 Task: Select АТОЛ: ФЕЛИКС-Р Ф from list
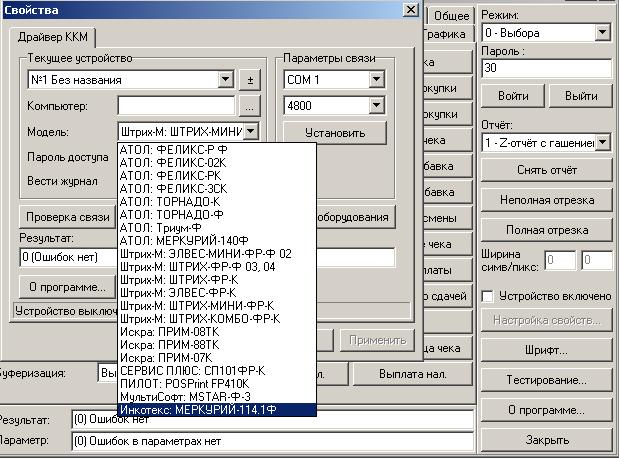tap(217, 150)
